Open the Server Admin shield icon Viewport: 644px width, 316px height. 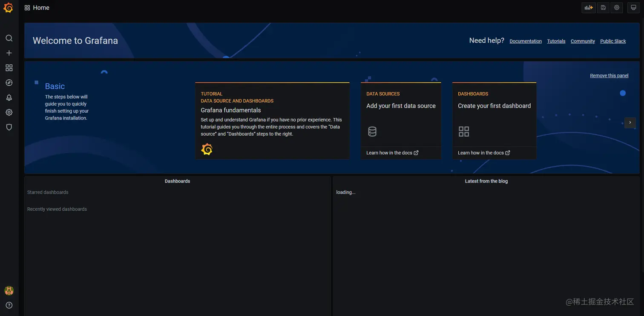coord(9,127)
